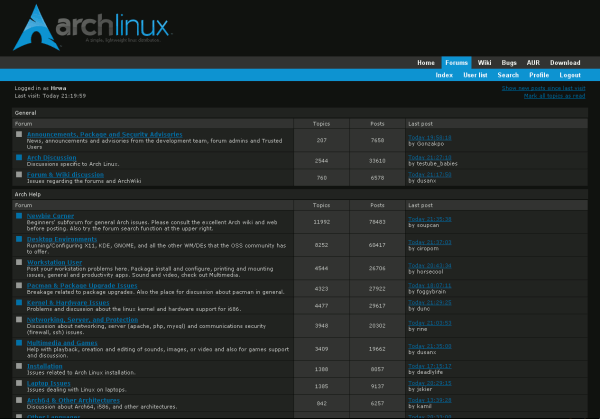Open the Profile menu item
The height and width of the screenshot is (419, 600).
coord(539,75)
